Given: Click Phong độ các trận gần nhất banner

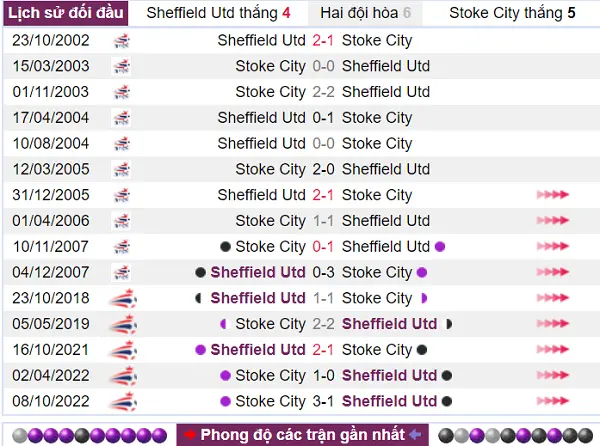Looking at the screenshot, I should (302, 435).
